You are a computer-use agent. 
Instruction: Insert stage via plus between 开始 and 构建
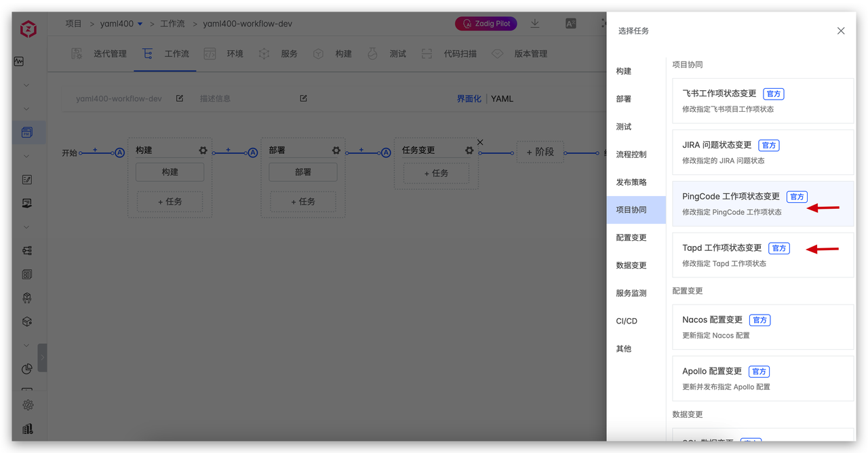[95, 150]
